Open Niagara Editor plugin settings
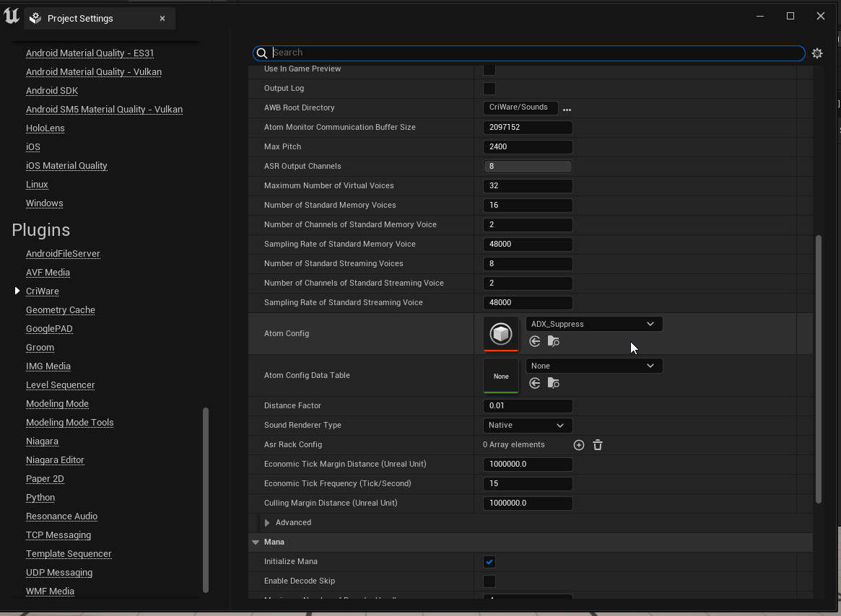 pyautogui.click(x=56, y=460)
